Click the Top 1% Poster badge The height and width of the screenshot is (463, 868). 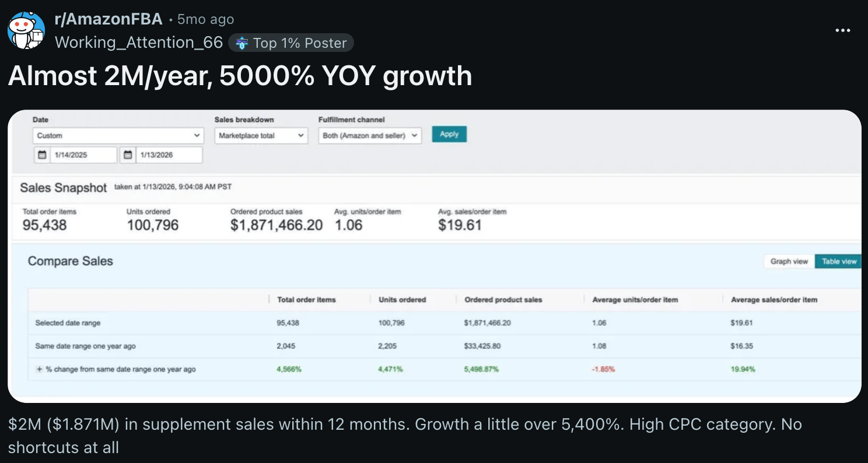291,43
